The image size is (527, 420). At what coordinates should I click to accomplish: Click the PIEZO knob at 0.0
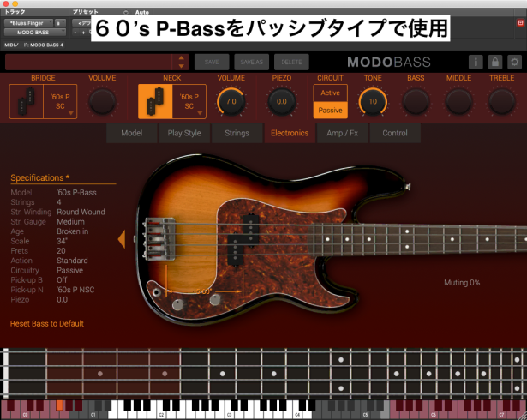(282, 101)
